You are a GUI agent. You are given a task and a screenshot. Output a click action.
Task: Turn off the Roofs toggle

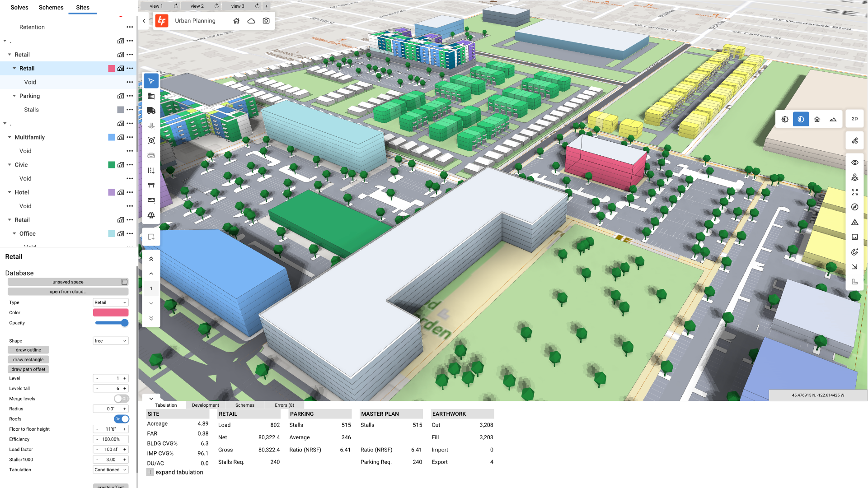pos(121,419)
